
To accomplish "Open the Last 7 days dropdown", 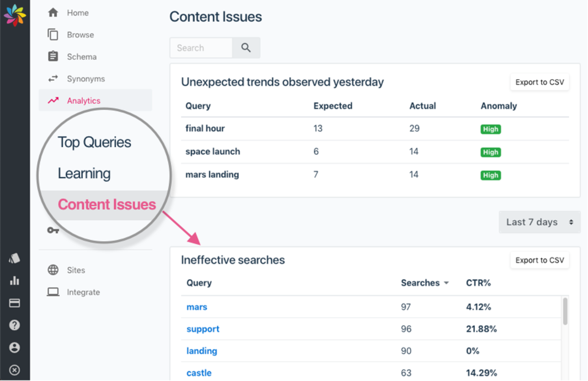I will coord(539,222).
